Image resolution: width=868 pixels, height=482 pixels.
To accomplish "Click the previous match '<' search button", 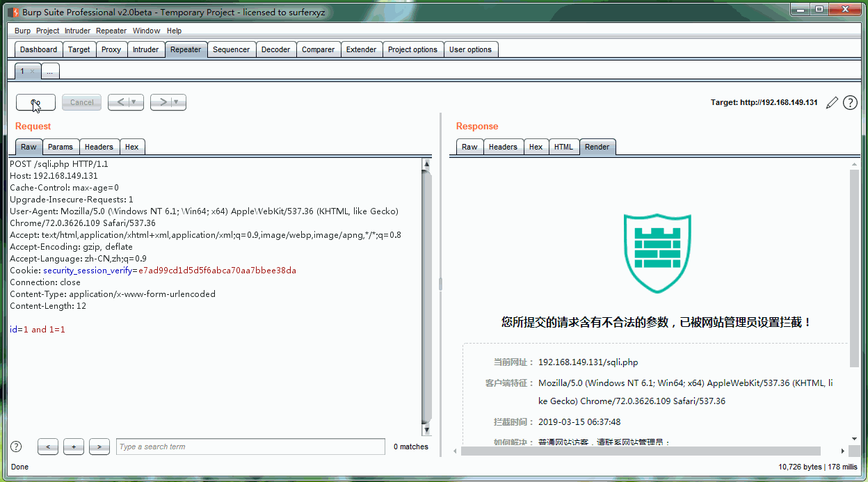I will [48, 447].
